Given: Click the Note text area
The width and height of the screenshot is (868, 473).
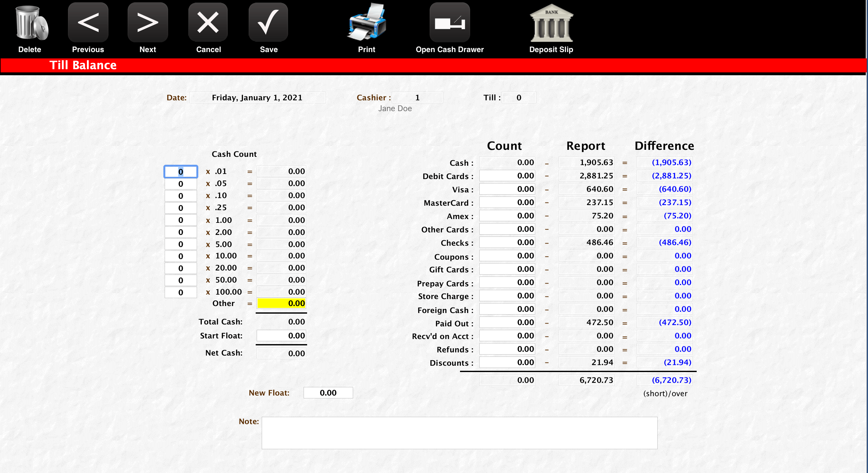Looking at the screenshot, I should click(459, 433).
